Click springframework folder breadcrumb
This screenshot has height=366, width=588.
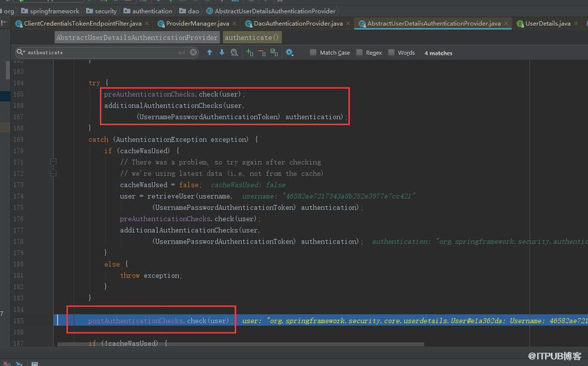50,11
